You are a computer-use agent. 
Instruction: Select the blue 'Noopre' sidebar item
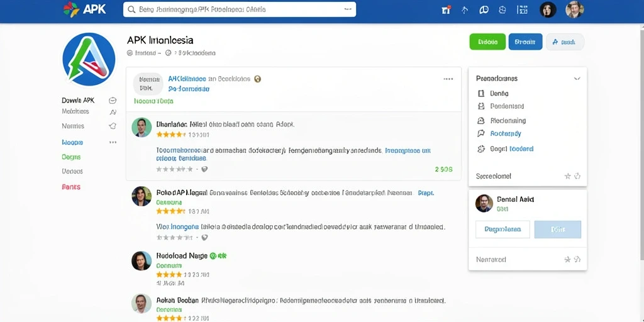click(x=72, y=143)
